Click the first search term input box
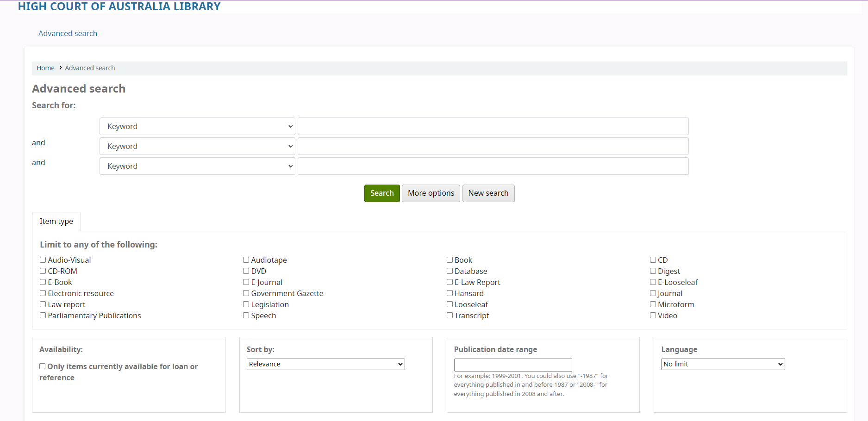This screenshot has width=868, height=421. (x=493, y=126)
